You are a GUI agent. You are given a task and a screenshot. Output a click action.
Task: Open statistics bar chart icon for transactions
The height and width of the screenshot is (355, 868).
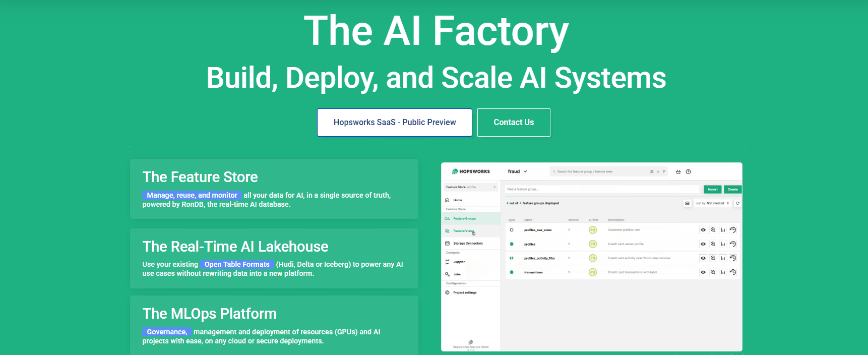coord(723,272)
